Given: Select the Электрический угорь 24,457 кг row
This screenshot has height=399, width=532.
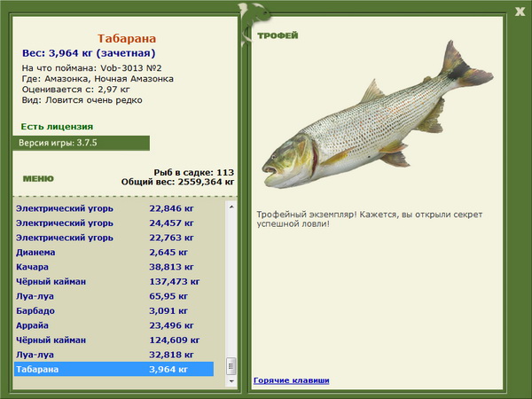Looking at the screenshot, I should point(114,223).
